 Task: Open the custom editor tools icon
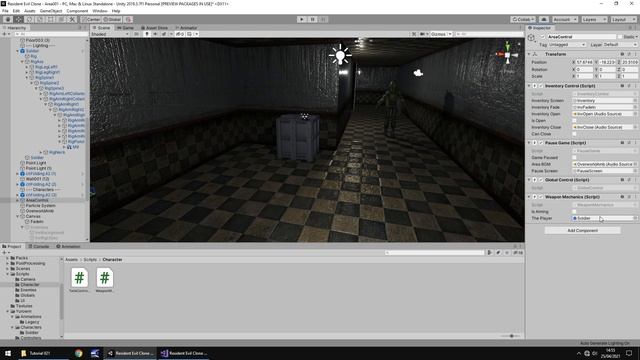tap(72, 19)
